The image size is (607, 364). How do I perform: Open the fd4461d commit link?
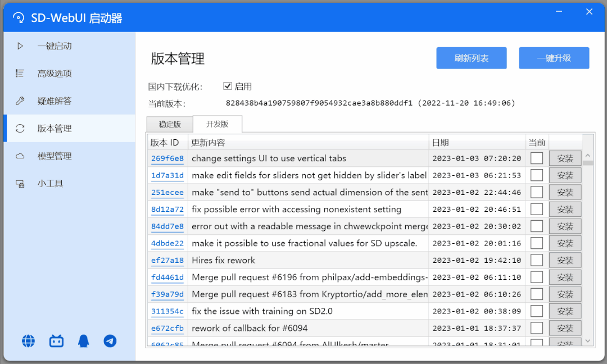pyautogui.click(x=167, y=276)
